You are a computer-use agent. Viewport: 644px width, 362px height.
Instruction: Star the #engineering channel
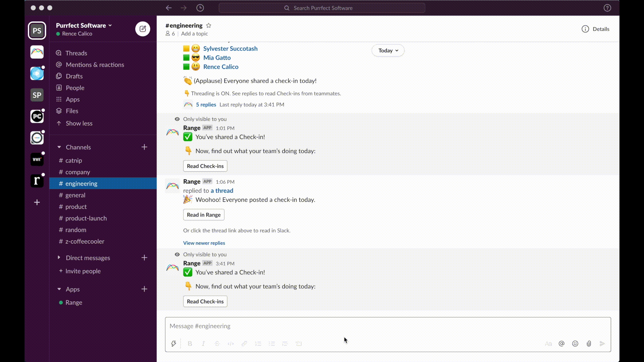tap(209, 25)
